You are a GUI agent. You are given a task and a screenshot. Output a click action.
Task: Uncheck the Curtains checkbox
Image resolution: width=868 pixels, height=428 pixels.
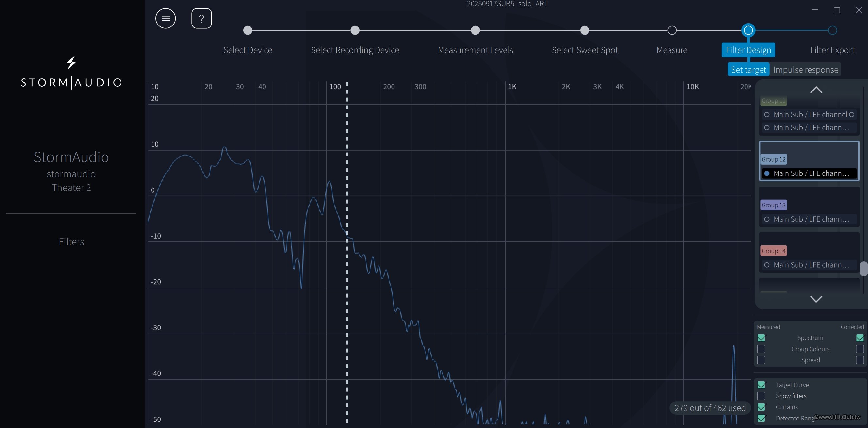coord(761,407)
